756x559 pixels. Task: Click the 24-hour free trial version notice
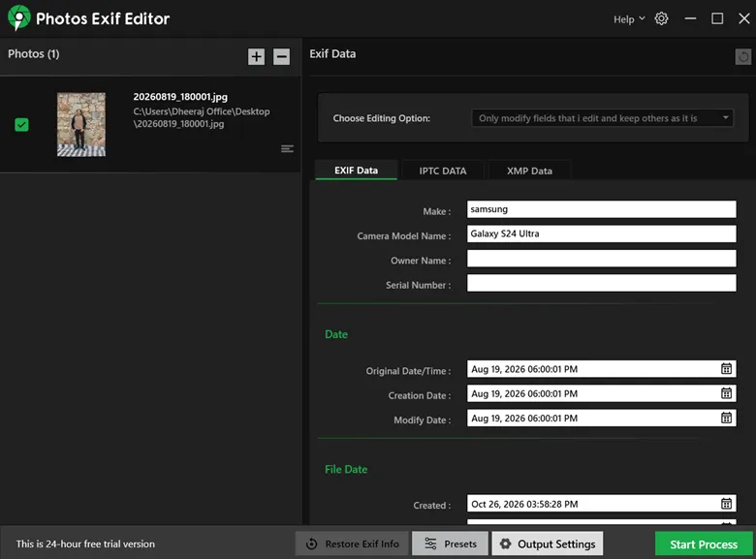[85, 543]
